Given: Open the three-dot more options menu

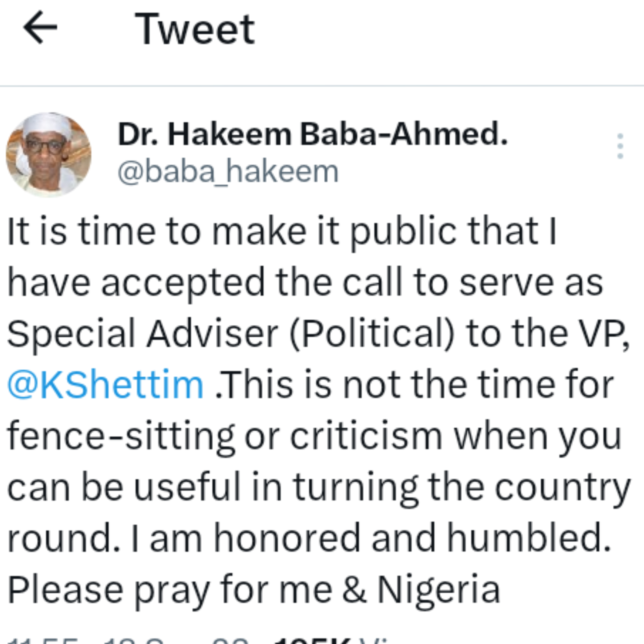Looking at the screenshot, I should (620, 146).
